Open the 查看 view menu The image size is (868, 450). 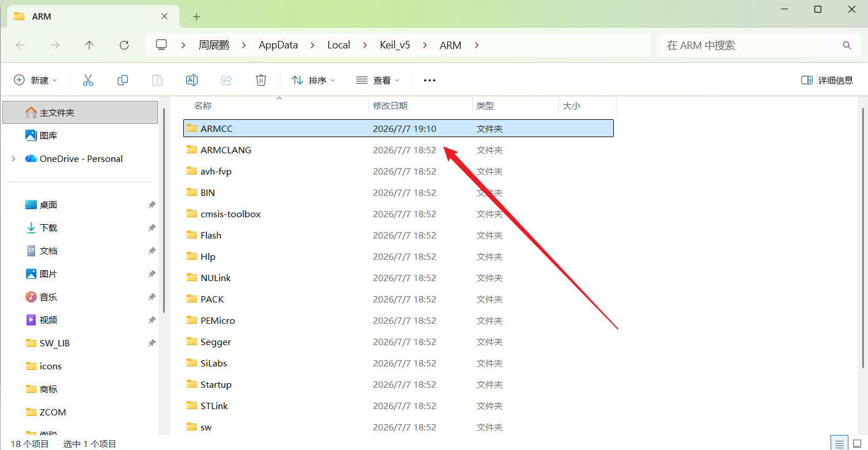[x=378, y=80]
